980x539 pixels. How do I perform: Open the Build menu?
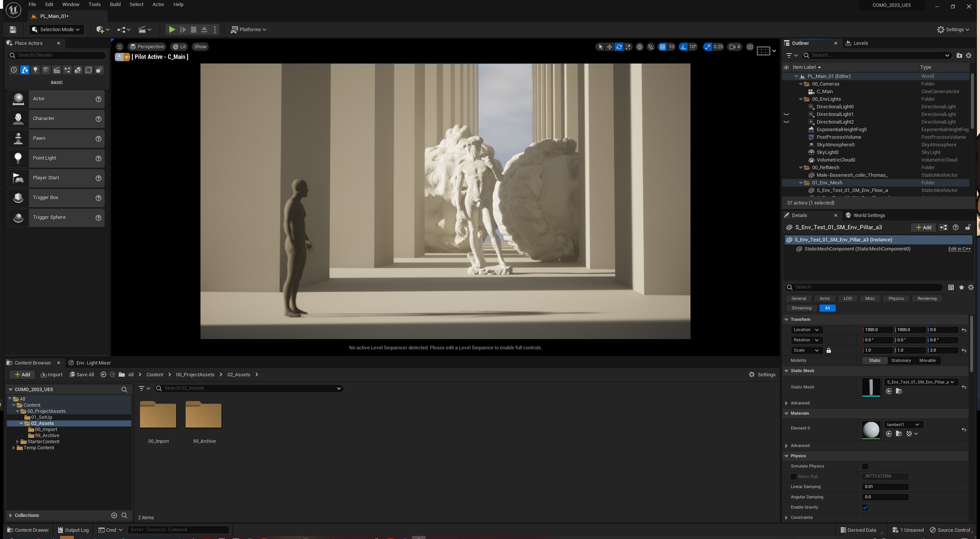coord(115,4)
